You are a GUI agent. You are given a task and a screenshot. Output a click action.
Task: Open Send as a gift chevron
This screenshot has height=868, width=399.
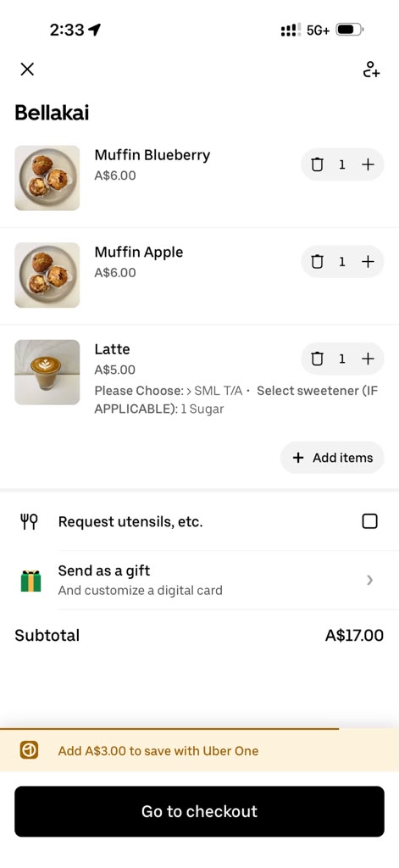point(369,580)
